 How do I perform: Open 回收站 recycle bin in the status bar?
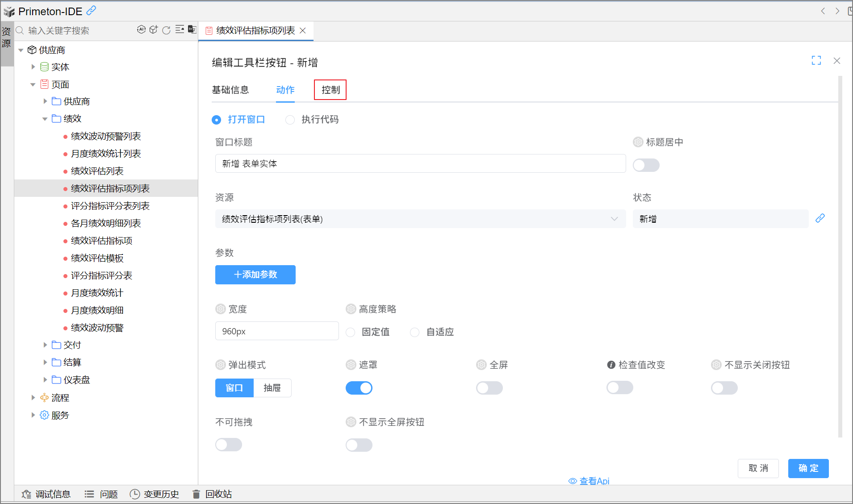coord(212,494)
